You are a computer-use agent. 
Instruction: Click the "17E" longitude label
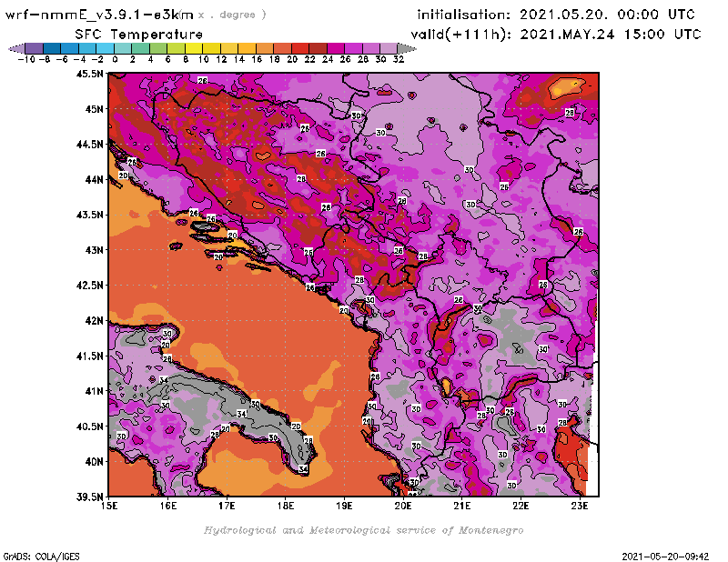click(x=227, y=506)
